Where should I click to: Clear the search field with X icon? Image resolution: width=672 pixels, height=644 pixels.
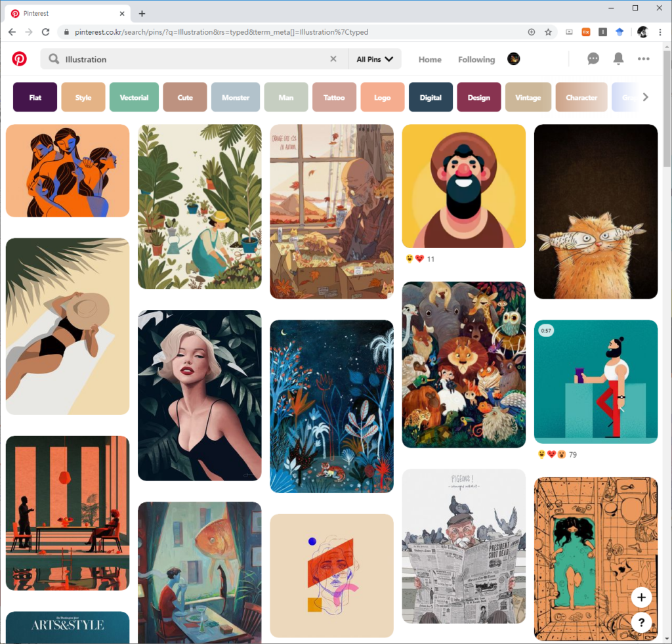(x=333, y=59)
